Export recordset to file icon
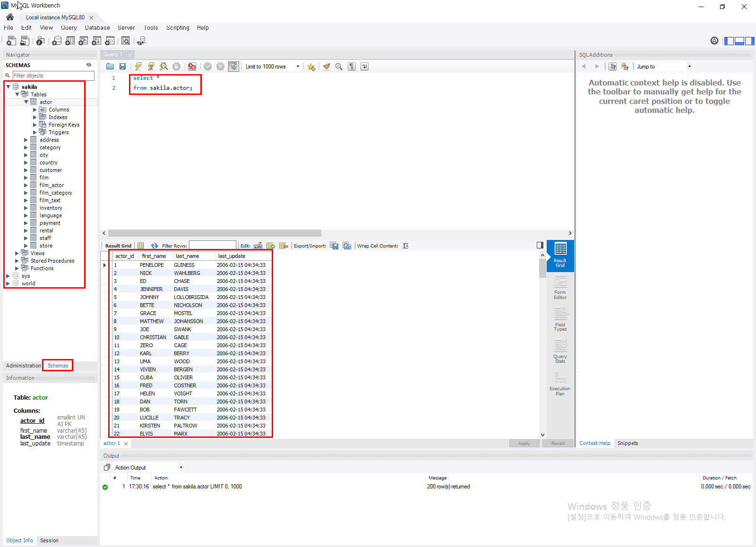This screenshot has height=547, width=756. 334,246
